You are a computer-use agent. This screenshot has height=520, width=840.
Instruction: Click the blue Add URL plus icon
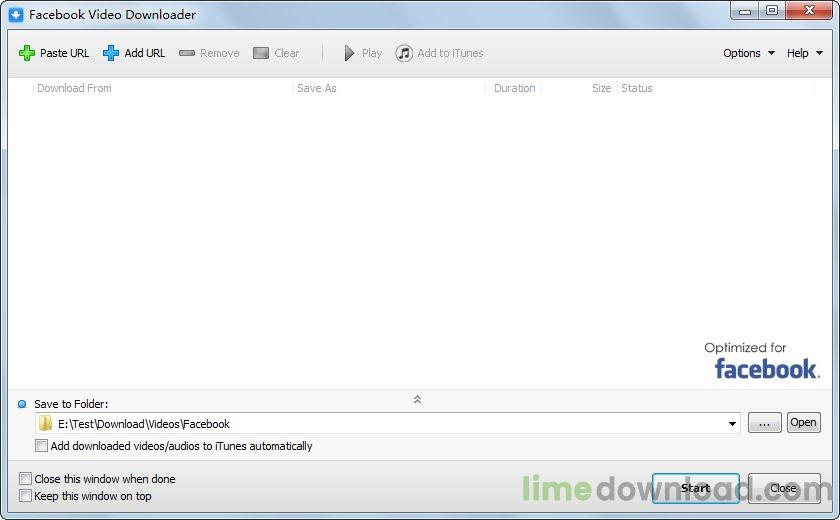click(111, 53)
